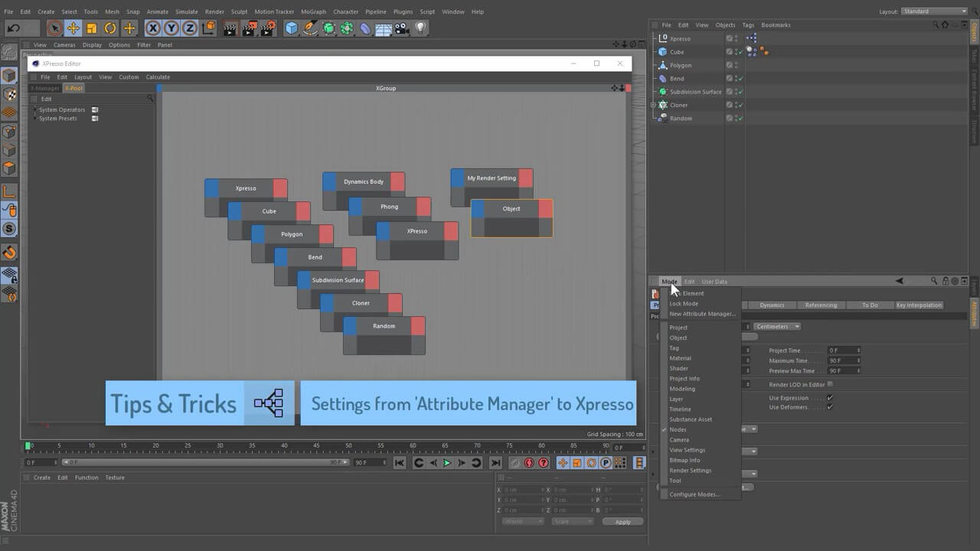Switch to the X-Pool tab in XPresso Editor

74,88
